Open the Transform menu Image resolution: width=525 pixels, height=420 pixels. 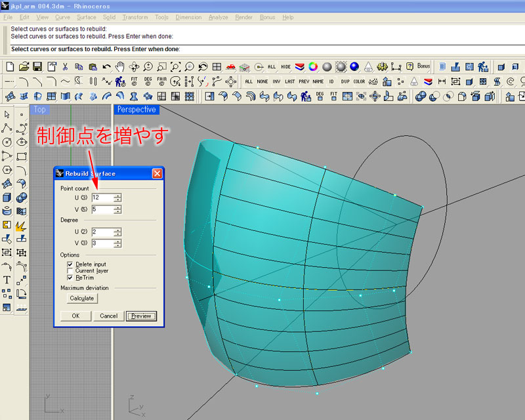tap(135, 17)
